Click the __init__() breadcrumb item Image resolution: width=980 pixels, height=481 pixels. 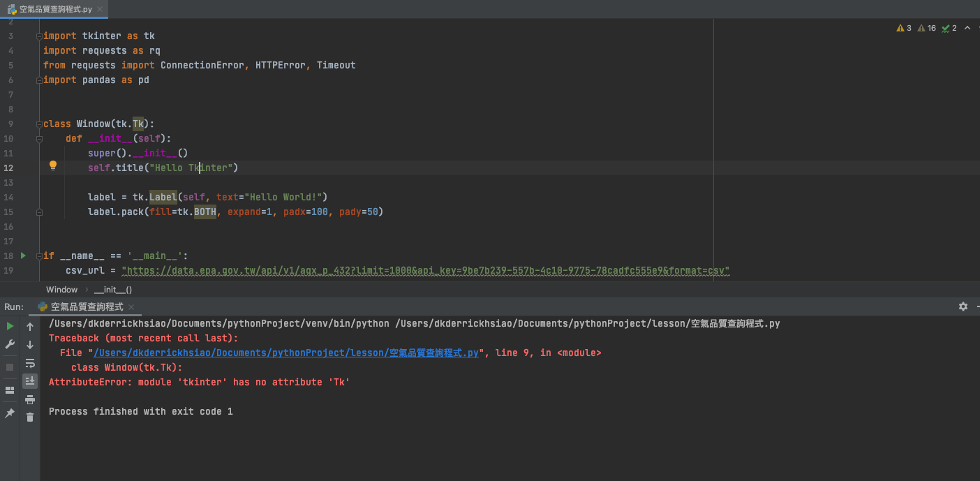(x=113, y=289)
